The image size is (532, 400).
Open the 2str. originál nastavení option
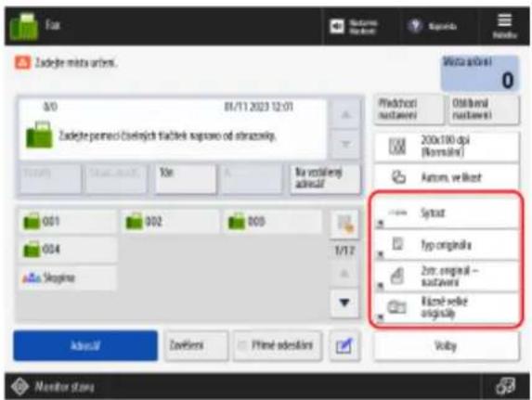point(447,276)
